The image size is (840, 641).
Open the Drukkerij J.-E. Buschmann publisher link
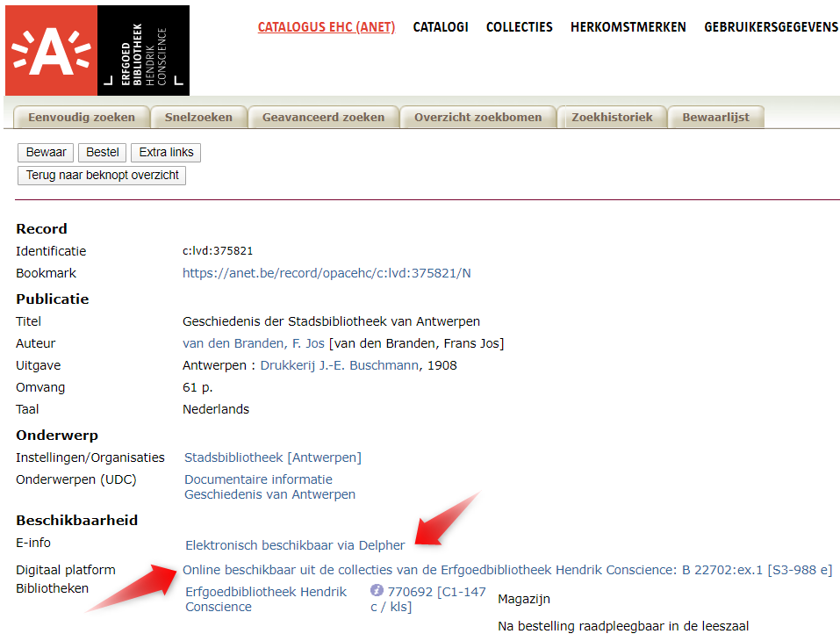tap(339, 365)
